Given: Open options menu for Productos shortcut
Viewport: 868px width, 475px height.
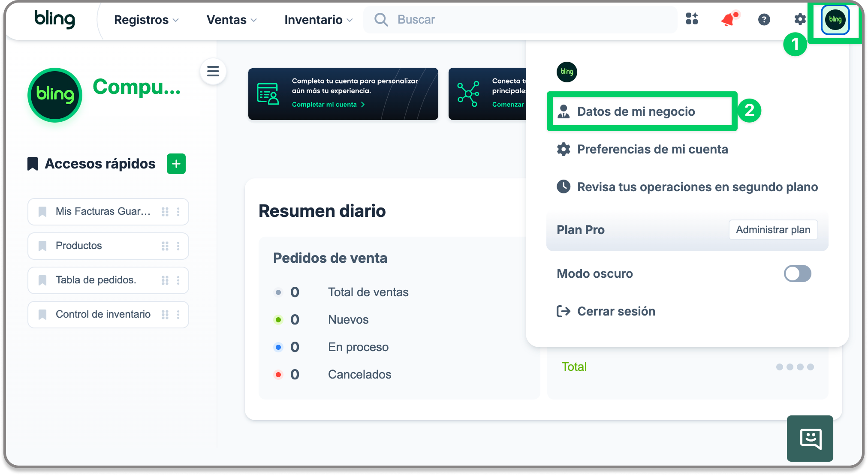Looking at the screenshot, I should point(178,246).
